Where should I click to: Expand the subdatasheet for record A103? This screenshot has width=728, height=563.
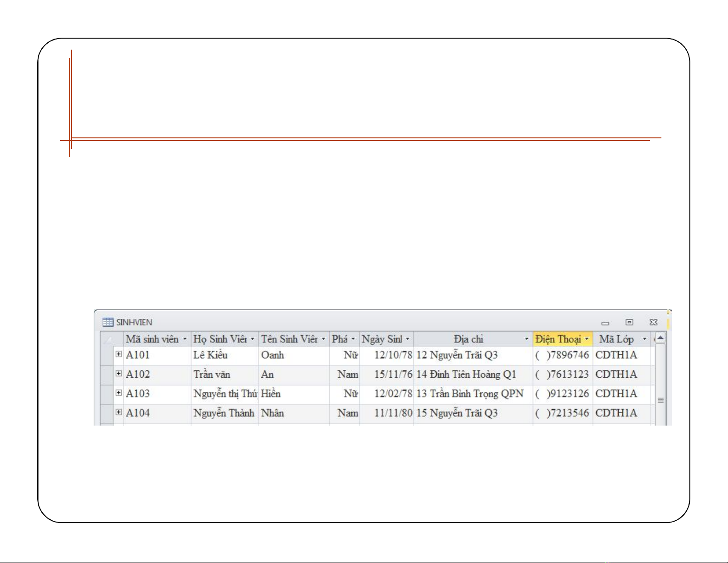coord(119,393)
